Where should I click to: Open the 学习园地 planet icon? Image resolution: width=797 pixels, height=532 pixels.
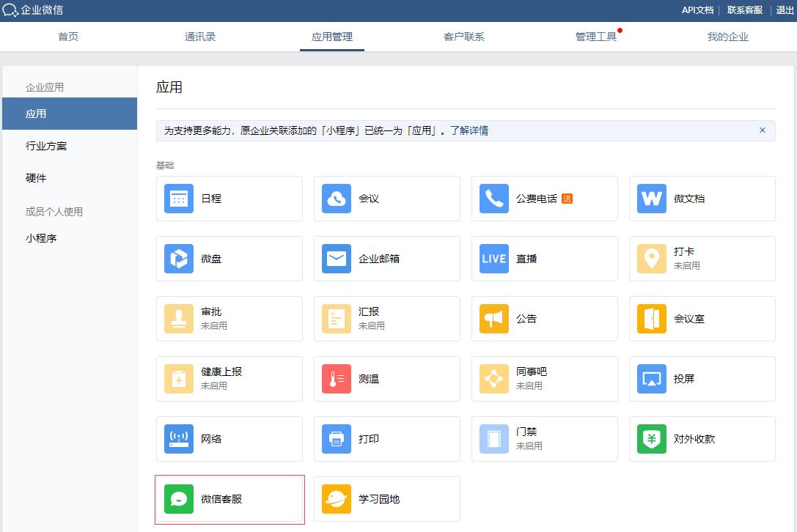[337, 499]
